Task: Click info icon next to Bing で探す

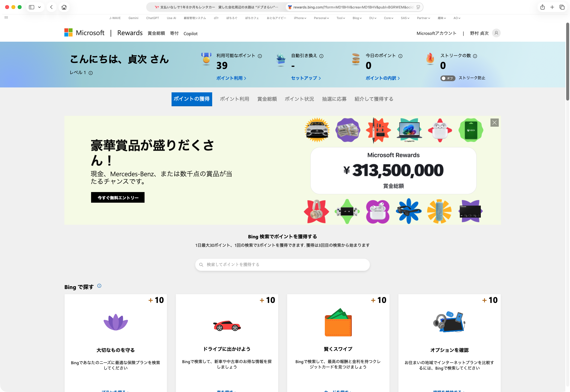Action: [x=99, y=286]
